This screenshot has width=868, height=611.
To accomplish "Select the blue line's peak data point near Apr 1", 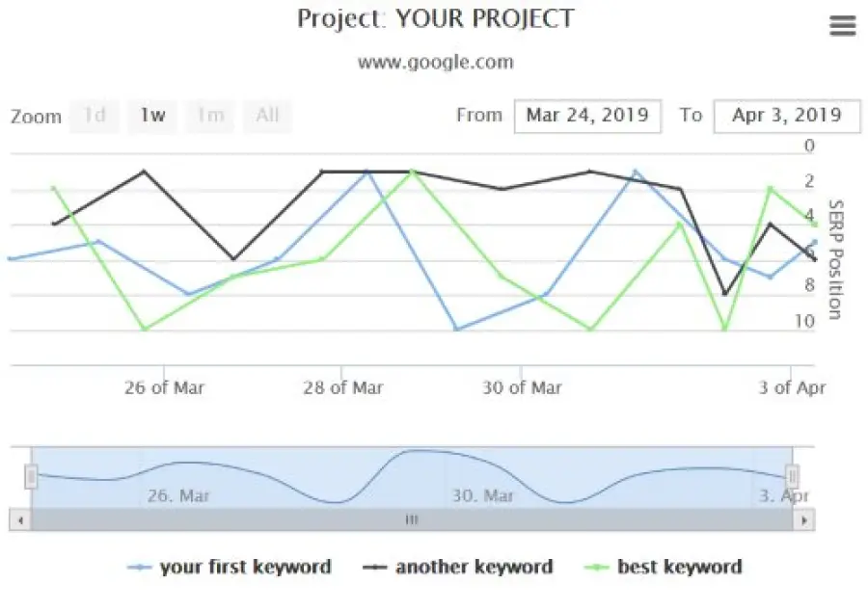I will (635, 171).
